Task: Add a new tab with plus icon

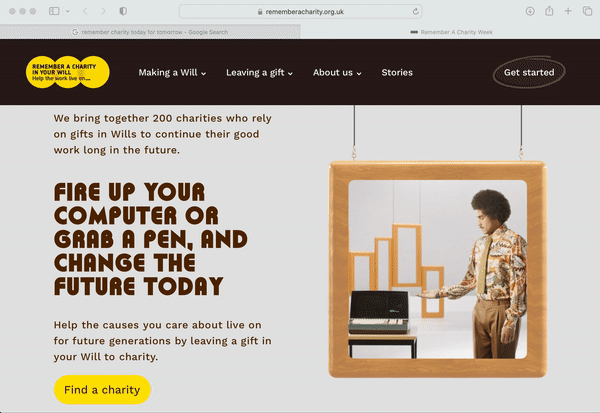Action: (568, 11)
